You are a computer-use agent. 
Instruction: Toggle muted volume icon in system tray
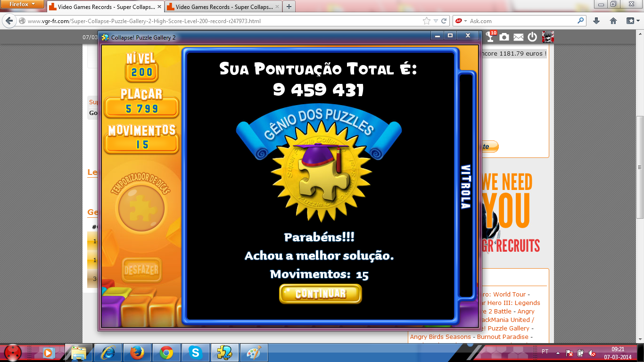tap(592, 353)
